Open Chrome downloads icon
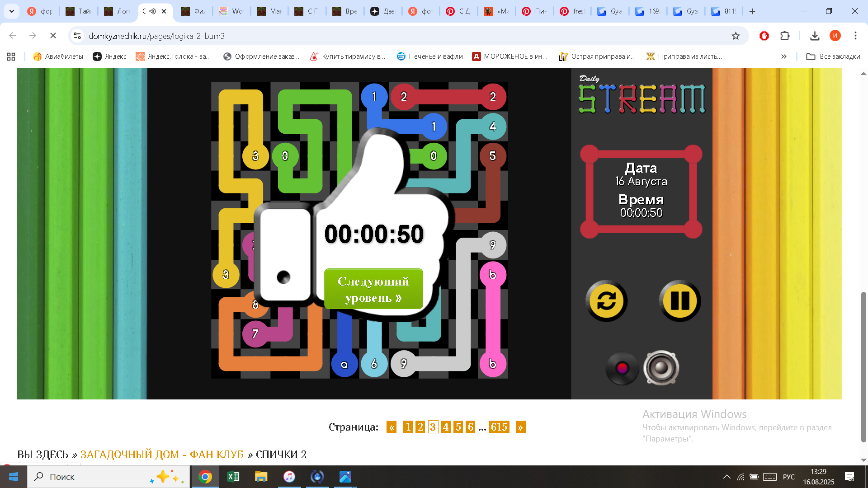Screen dimensions: 868x488 [x=815, y=36]
